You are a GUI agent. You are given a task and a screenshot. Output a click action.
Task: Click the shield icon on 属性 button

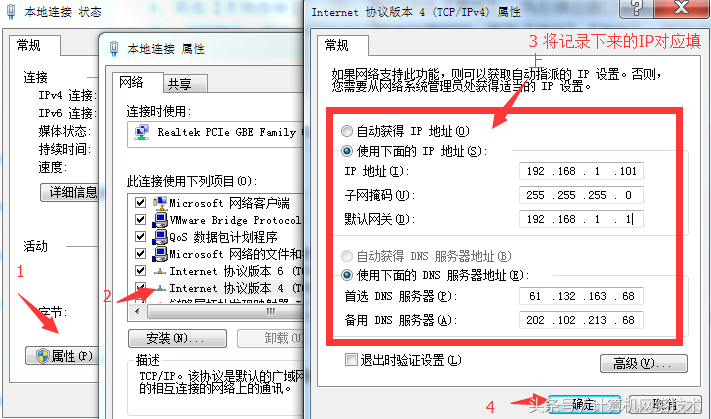[x=43, y=356]
